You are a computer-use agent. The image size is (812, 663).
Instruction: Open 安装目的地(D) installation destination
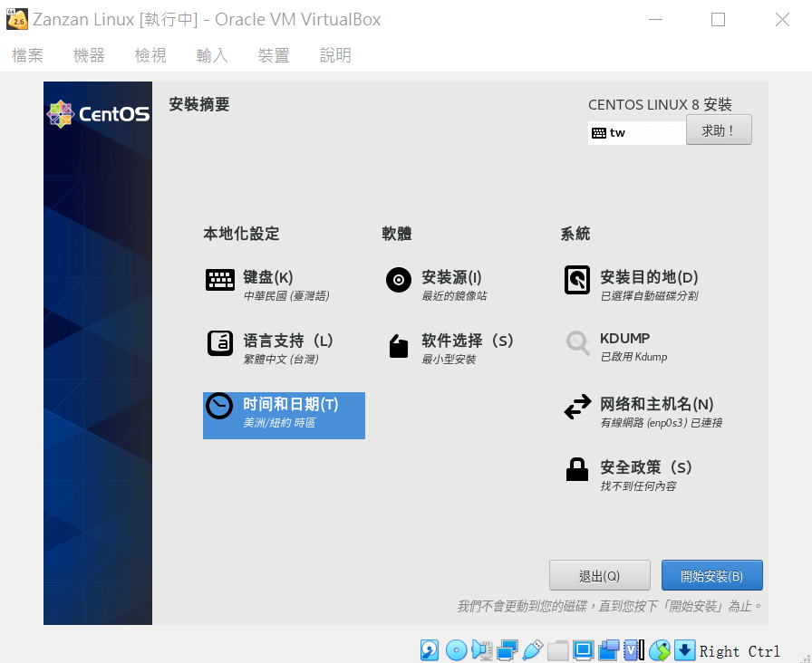641,284
